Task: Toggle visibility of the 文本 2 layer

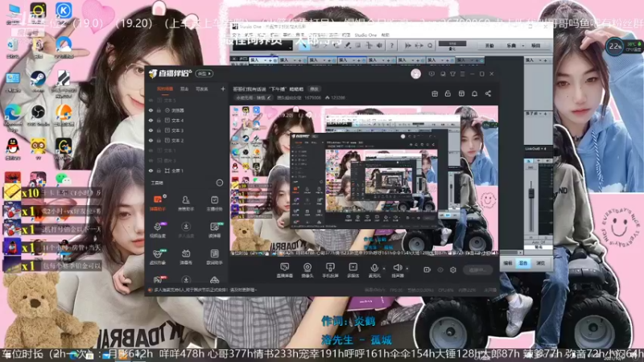Action: [x=151, y=140]
